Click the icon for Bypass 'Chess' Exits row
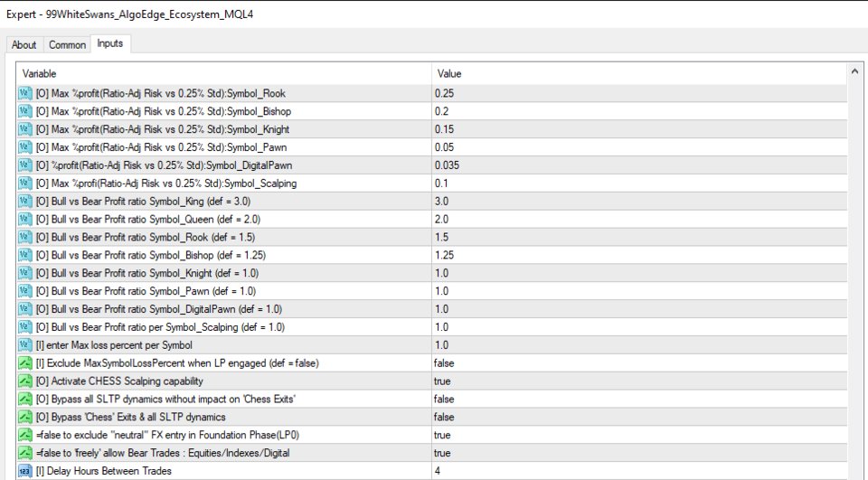 [25, 417]
